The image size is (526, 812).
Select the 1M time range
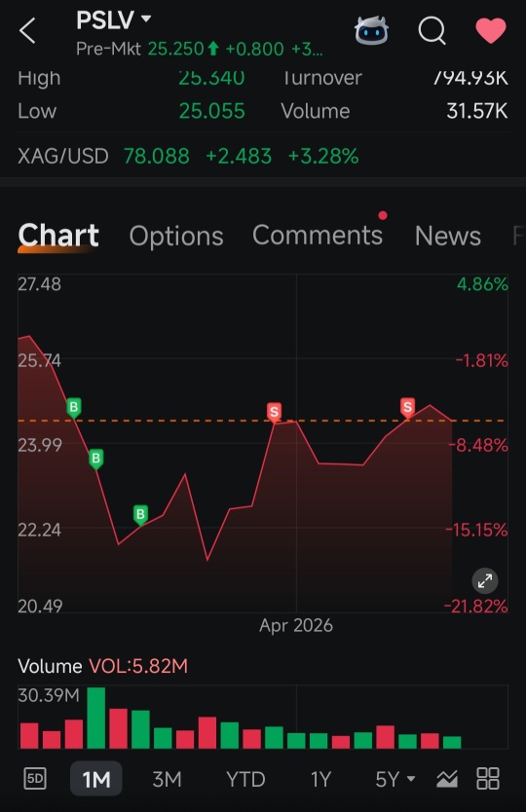tap(96, 778)
